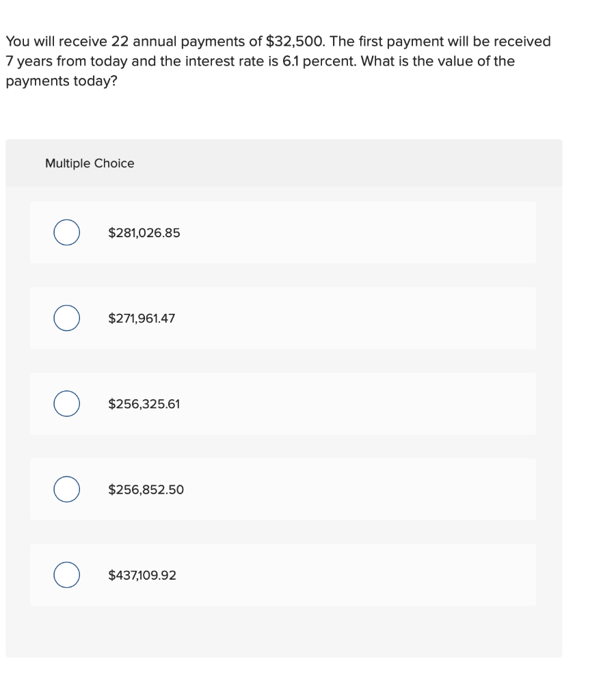Click the highest dollar amount option
601x700 pixels.
point(142,575)
